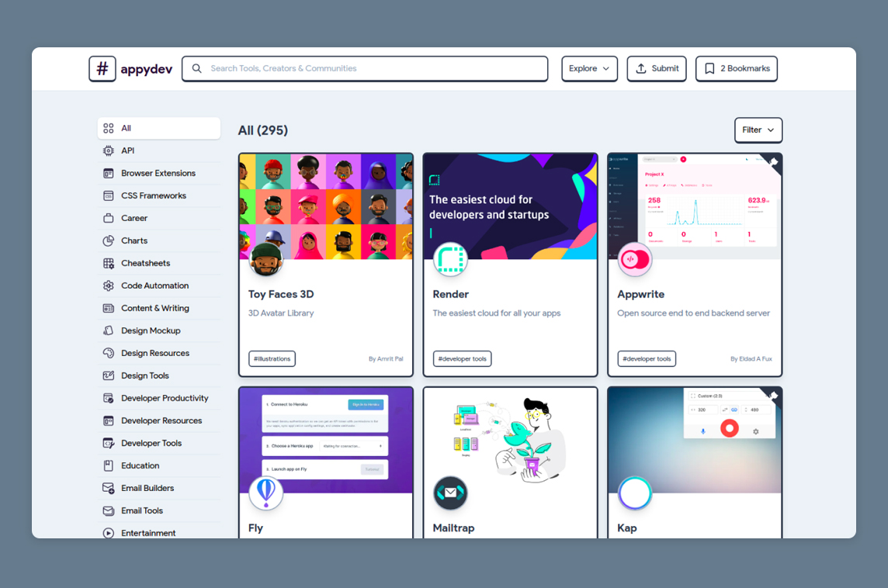Click #developer tools tag on Render card
This screenshot has width=888, height=588.
tap(462, 359)
